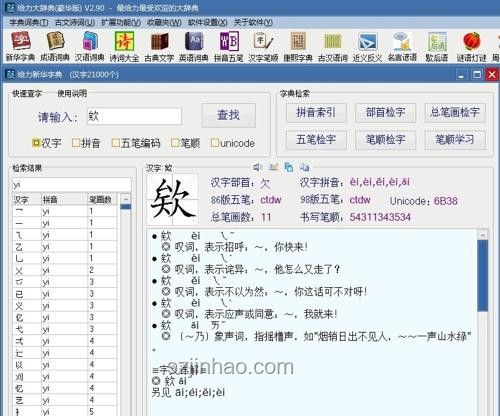Select the 弋 row in results
The image size is (500, 416).
coord(65,330)
